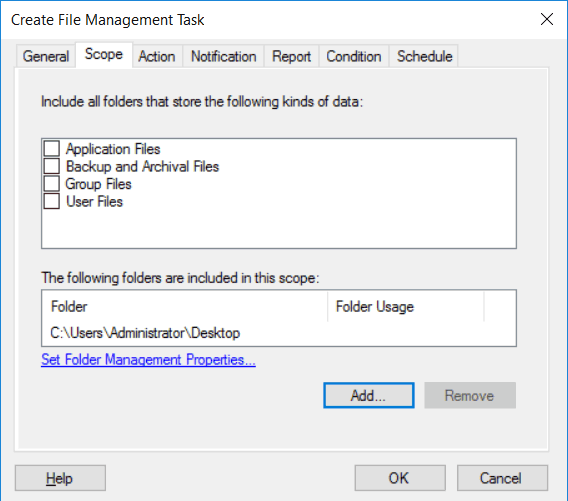This screenshot has width=568, height=501.
Task: Enable Backup and Archival Files option
Action: 51,166
